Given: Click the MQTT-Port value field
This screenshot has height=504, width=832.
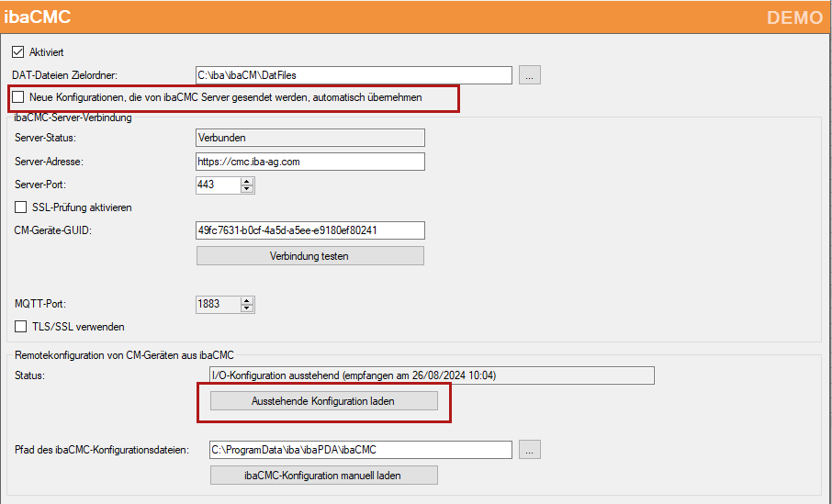Looking at the screenshot, I should [x=218, y=304].
